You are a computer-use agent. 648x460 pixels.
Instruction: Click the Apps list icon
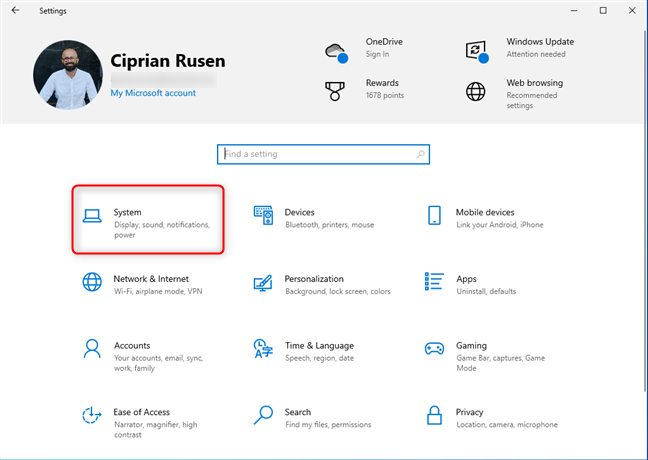click(x=434, y=281)
